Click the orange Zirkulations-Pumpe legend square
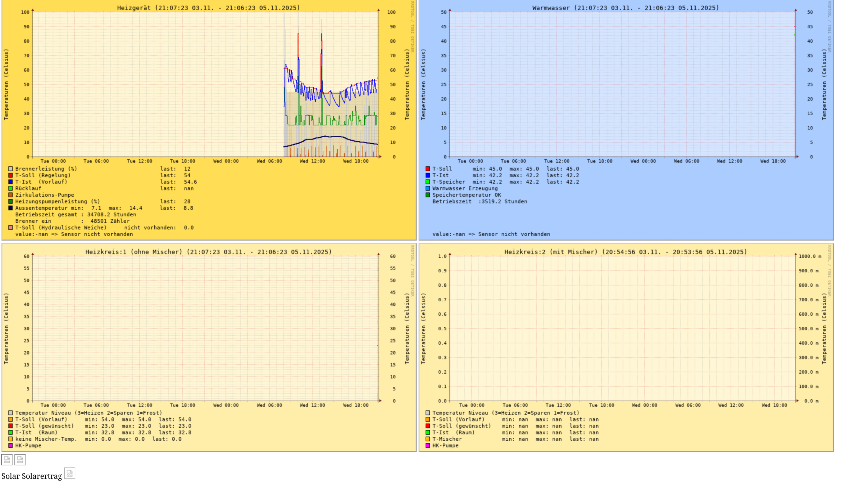The height and width of the screenshot is (504, 847). tap(11, 195)
